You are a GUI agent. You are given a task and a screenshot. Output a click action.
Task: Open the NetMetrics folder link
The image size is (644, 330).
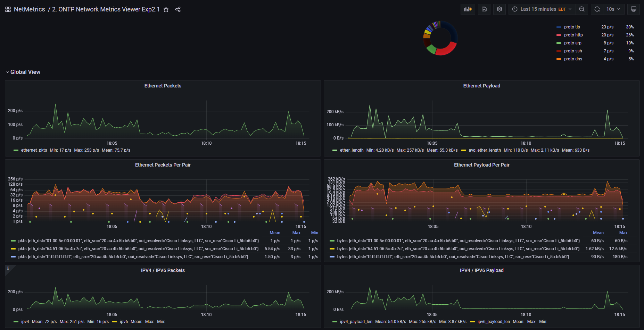point(30,9)
